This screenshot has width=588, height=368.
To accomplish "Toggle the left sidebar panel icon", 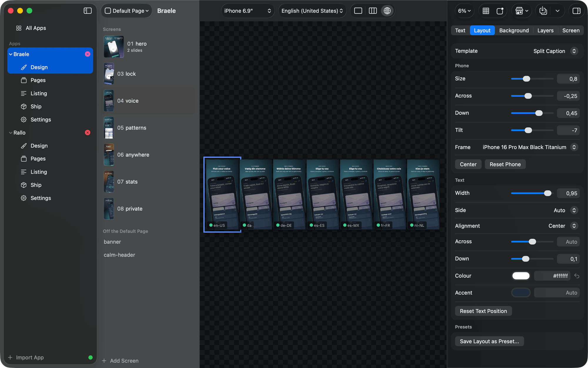I will point(88,11).
